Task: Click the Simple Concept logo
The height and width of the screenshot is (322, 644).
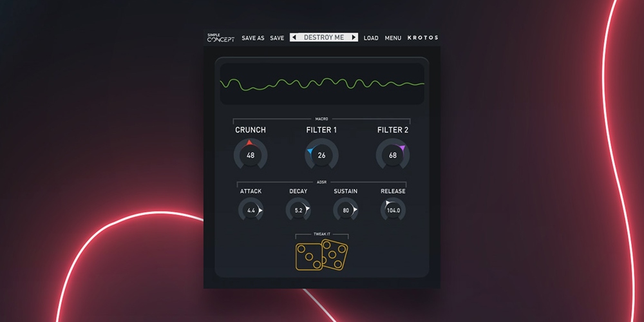Action: (x=221, y=38)
